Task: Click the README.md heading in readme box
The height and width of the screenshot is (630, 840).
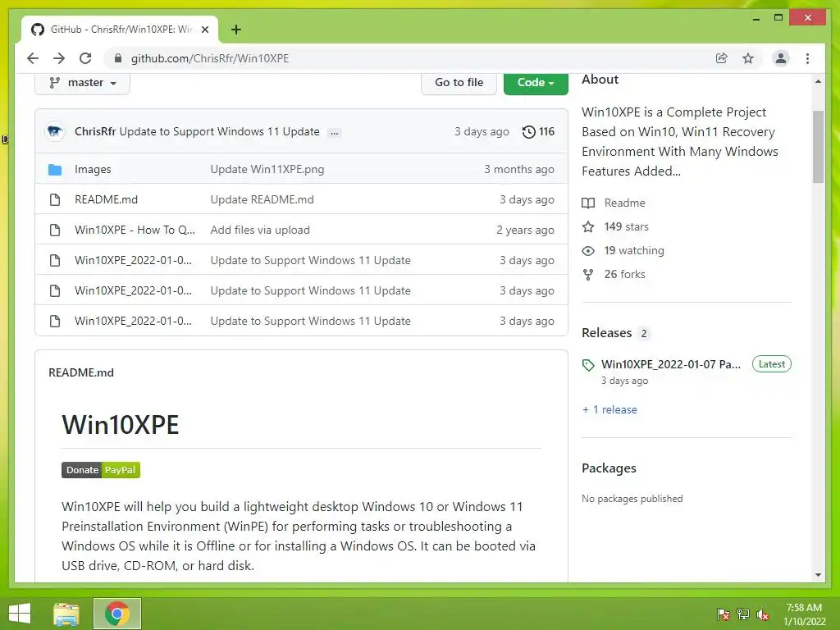Action: click(x=81, y=373)
